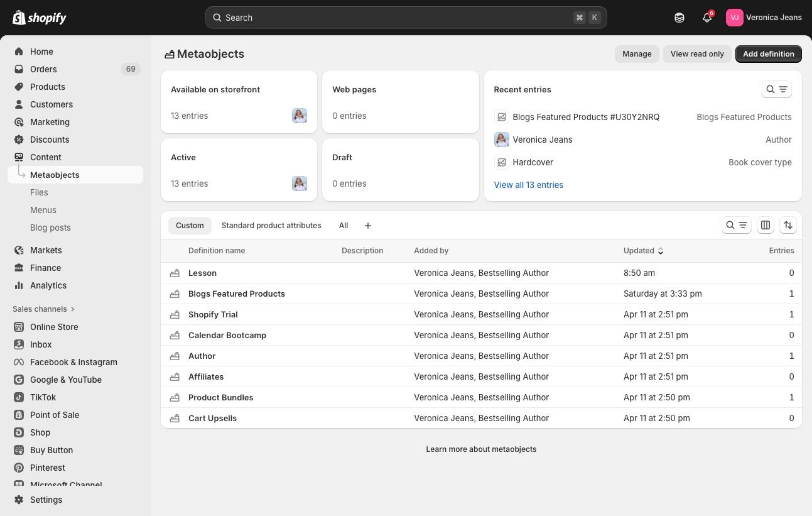Open the edit columns icon

(x=765, y=225)
